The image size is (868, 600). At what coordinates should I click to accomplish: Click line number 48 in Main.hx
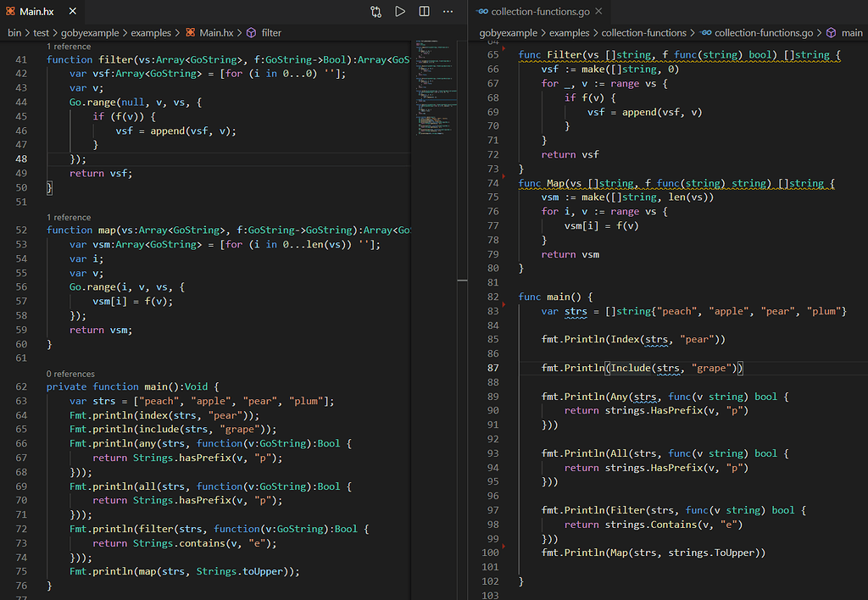click(x=21, y=158)
